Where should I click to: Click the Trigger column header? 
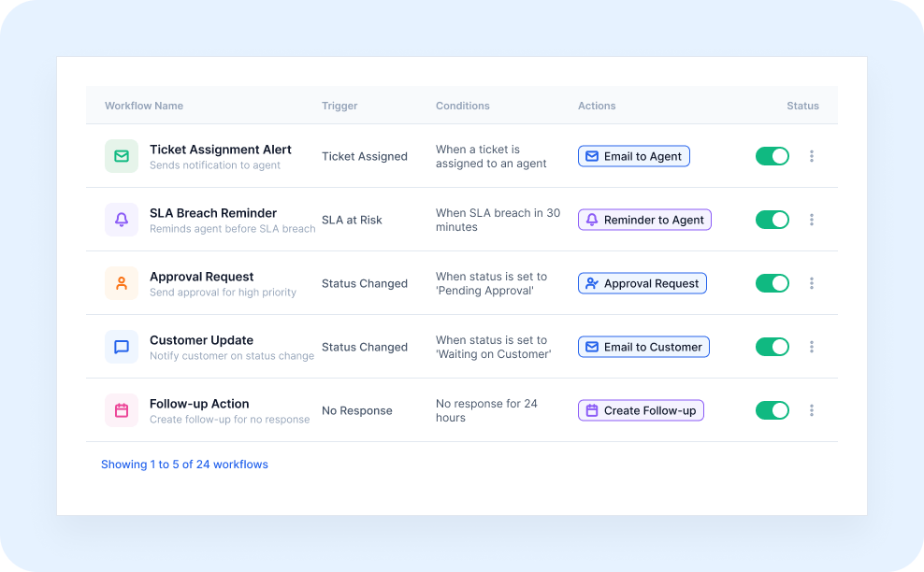(339, 106)
